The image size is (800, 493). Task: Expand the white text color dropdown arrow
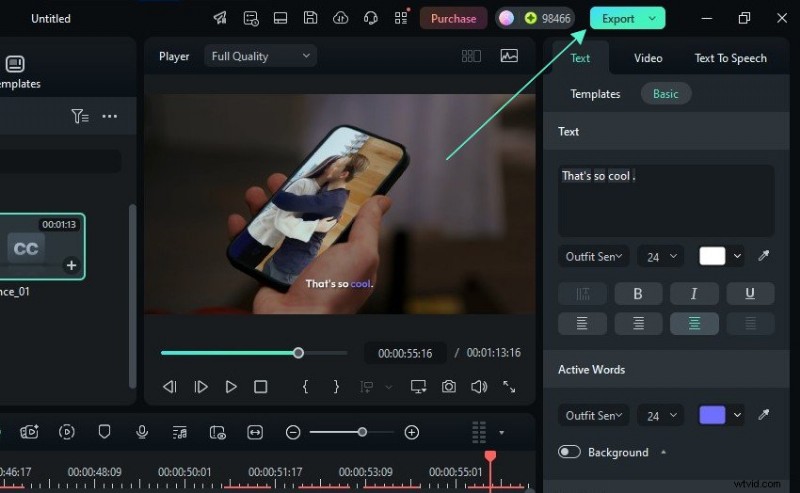pos(737,256)
